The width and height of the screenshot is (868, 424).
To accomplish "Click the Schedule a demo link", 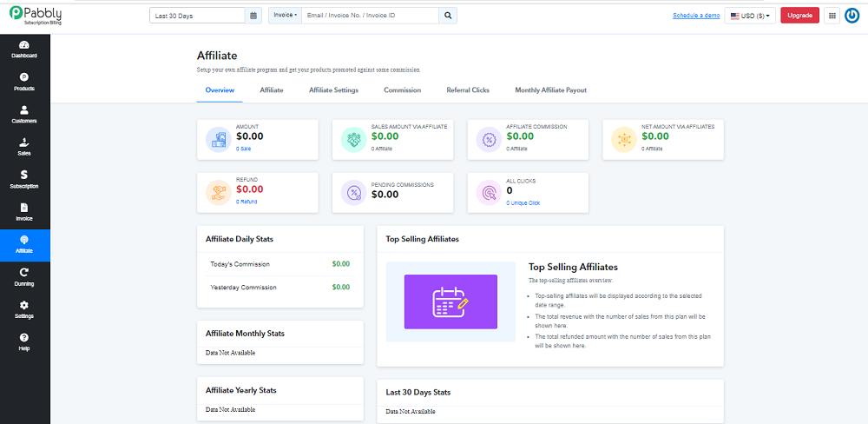I will point(696,16).
